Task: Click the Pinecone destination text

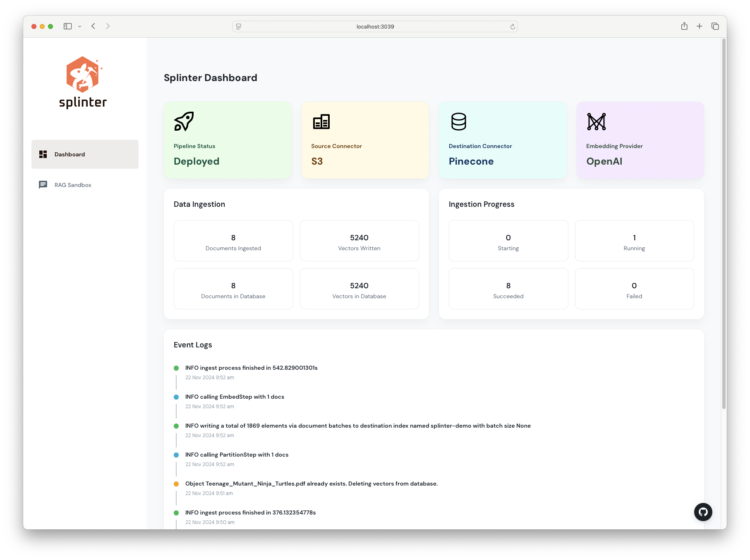Action: click(471, 161)
